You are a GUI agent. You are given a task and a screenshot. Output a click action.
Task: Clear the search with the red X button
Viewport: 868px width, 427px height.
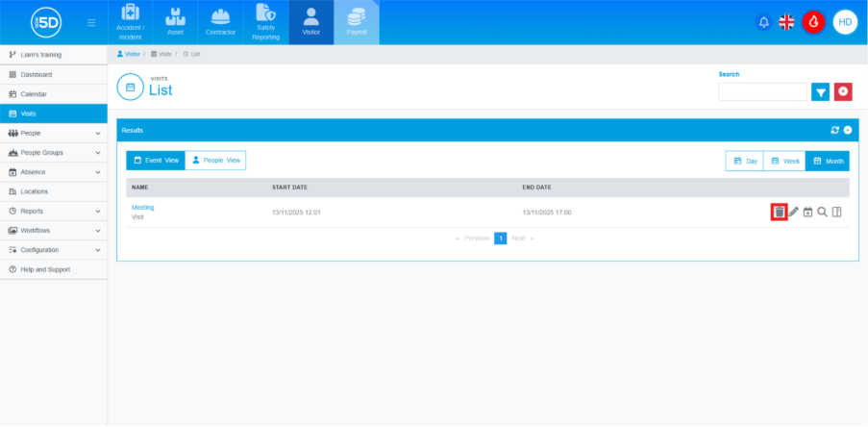[843, 91]
